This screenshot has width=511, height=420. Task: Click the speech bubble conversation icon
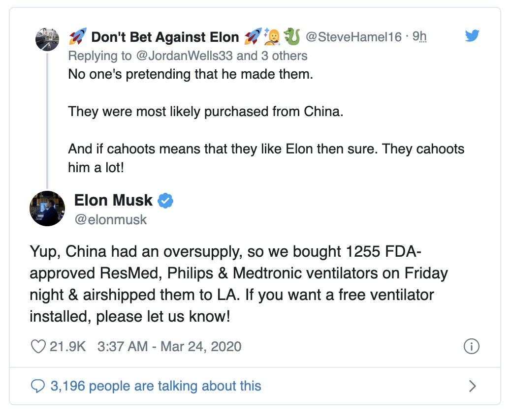(x=38, y=386)
